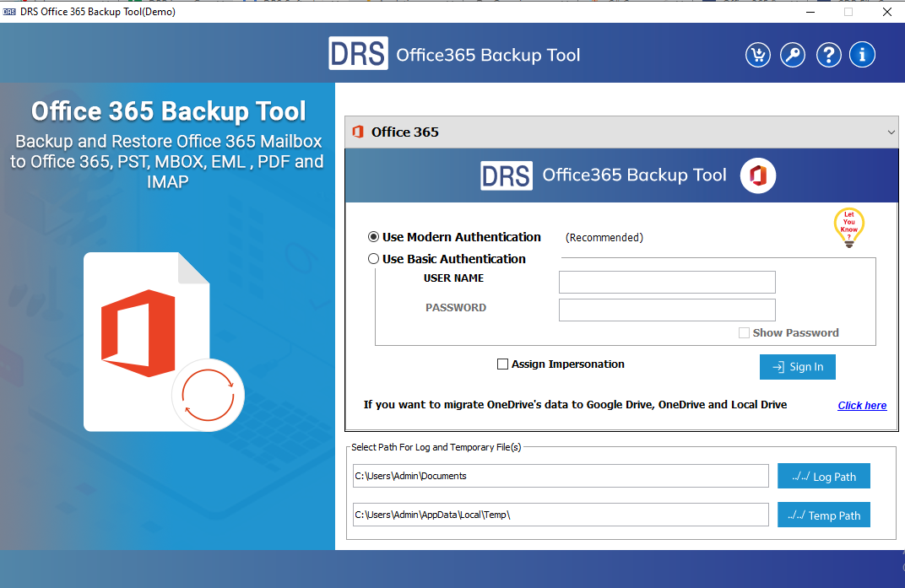Focus the PASSWORD input field
This screenshot has height=588, width=905.
point(667,310)
